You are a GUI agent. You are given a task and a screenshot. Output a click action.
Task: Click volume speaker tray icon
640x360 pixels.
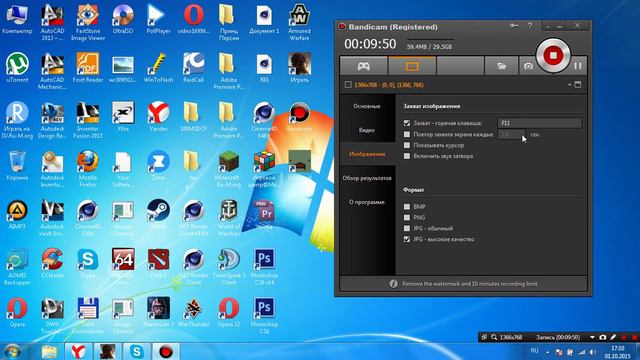pos(592,352)
